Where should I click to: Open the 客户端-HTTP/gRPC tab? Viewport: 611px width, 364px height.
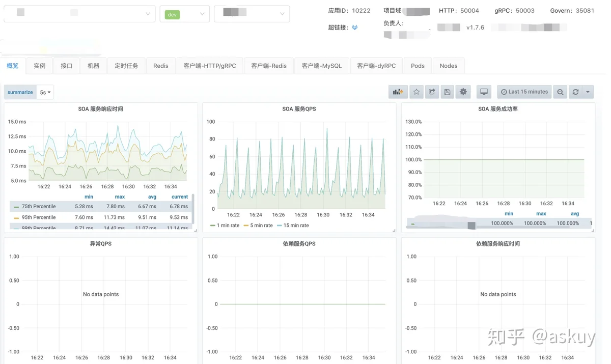coord(210,66)
